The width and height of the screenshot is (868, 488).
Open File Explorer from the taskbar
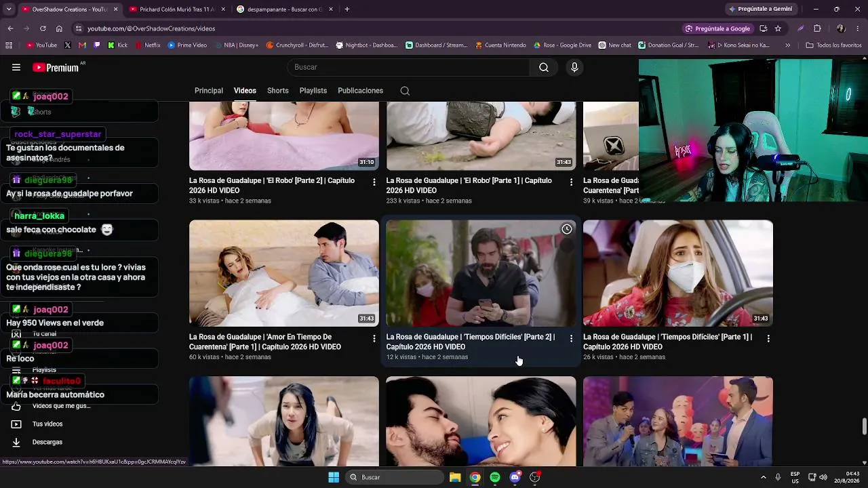click(455, 477)
